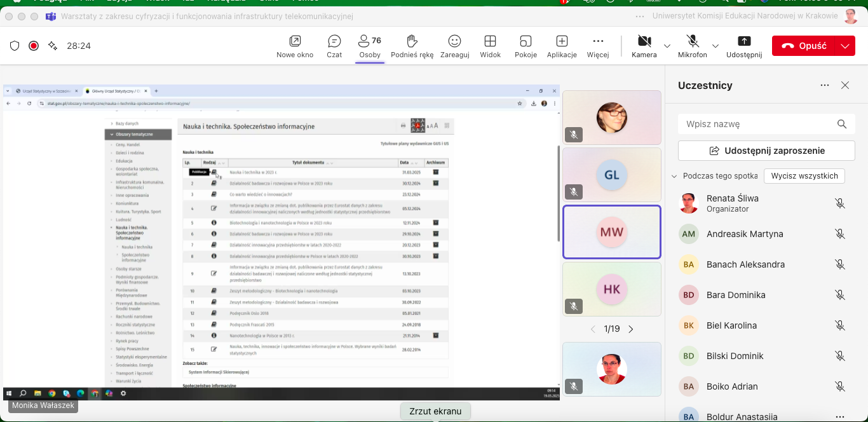Pop out meeting with Nowe okno
Viewport: 868px width, 422px height.
coord(295,46)
